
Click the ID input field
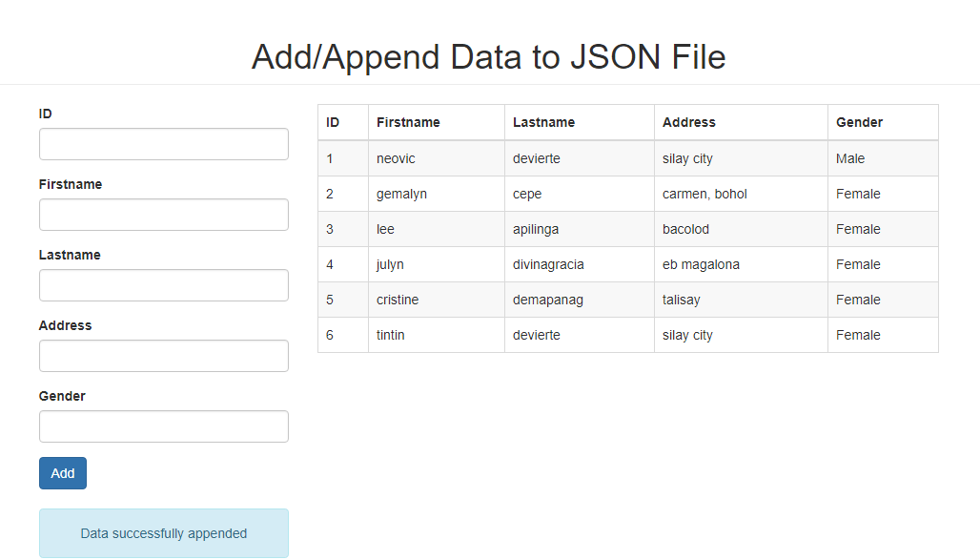point(163,143)
